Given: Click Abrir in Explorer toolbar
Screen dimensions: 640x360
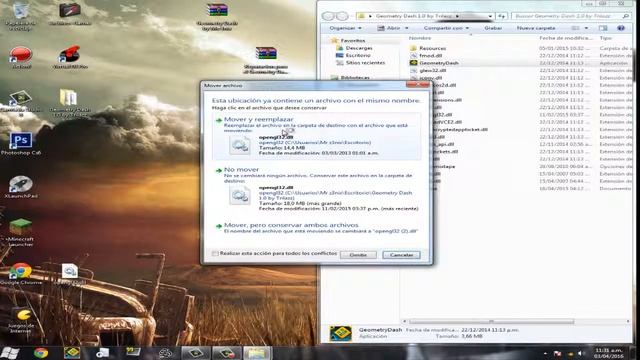Looking at the screenshot, I should pos(389,28).
